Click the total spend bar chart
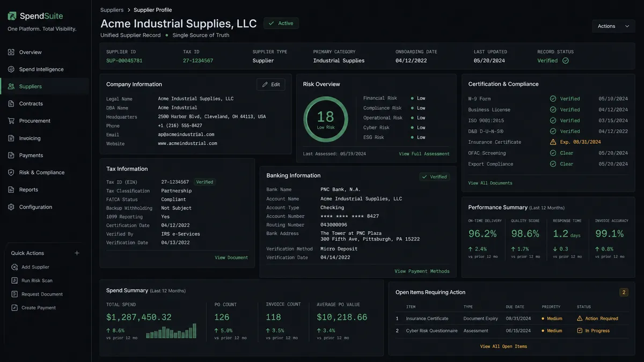The width and height of the screenshot is (644, 362). tap(171, 331)
